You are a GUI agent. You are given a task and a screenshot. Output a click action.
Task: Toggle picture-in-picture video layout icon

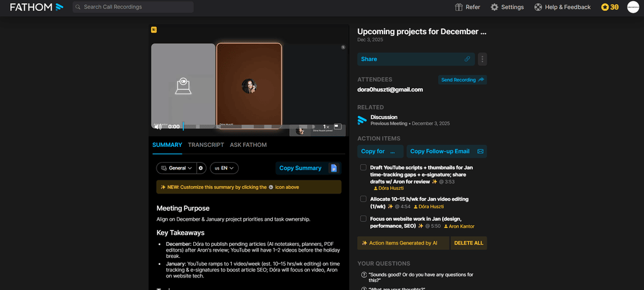[x=338, y=127]
